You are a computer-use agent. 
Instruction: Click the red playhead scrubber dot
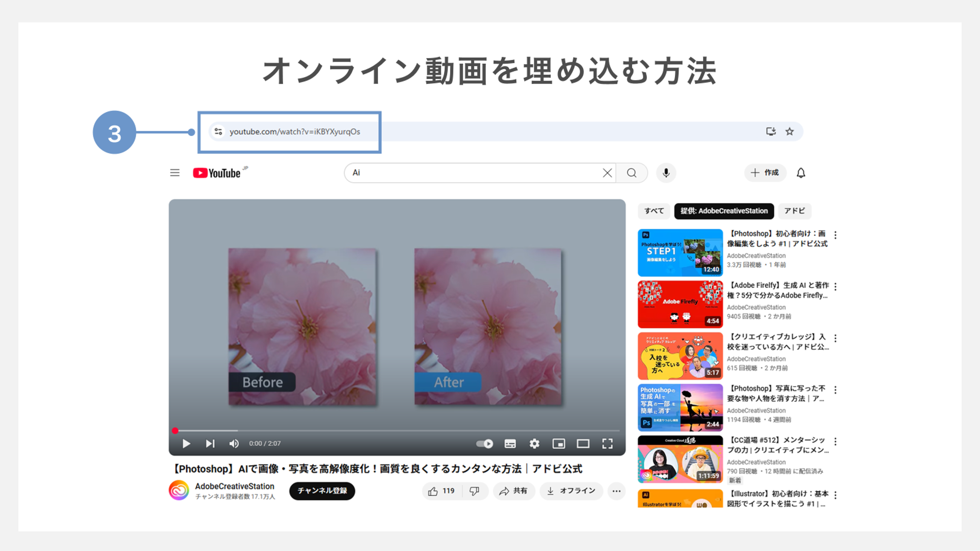coord(175,431)
